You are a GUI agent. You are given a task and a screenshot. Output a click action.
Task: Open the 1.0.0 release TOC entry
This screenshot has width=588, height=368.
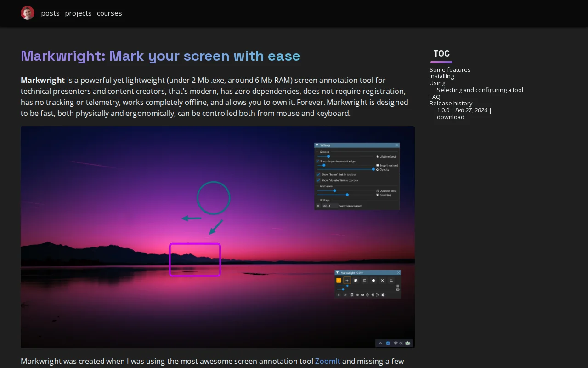[x=464, y=114]
